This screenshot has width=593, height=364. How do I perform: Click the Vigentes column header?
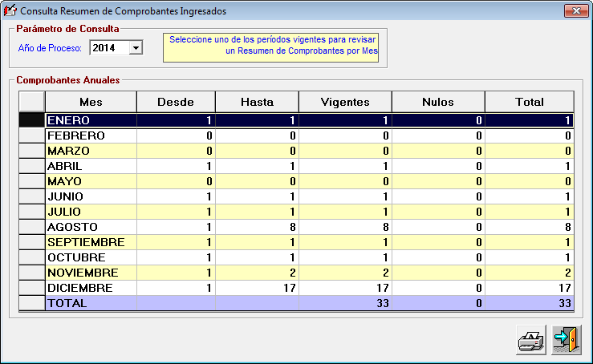pyautogui.click(x=345, y=102)
